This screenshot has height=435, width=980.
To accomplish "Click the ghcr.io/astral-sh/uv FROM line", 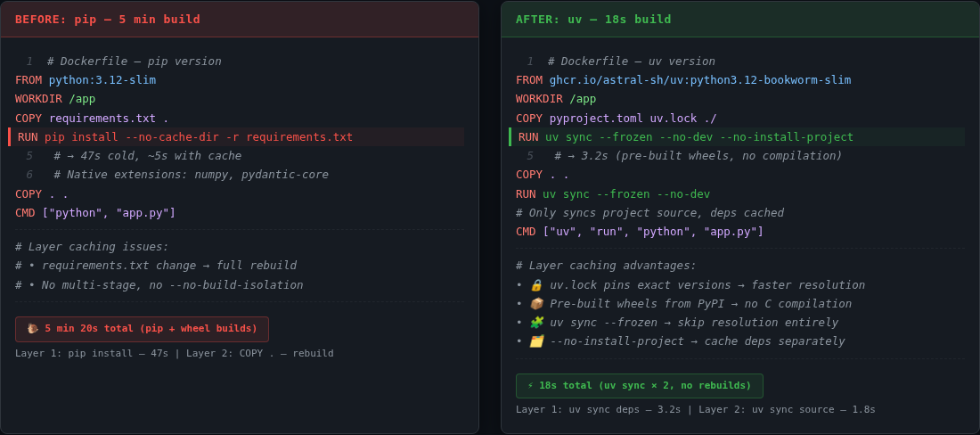I will [683, 80].
